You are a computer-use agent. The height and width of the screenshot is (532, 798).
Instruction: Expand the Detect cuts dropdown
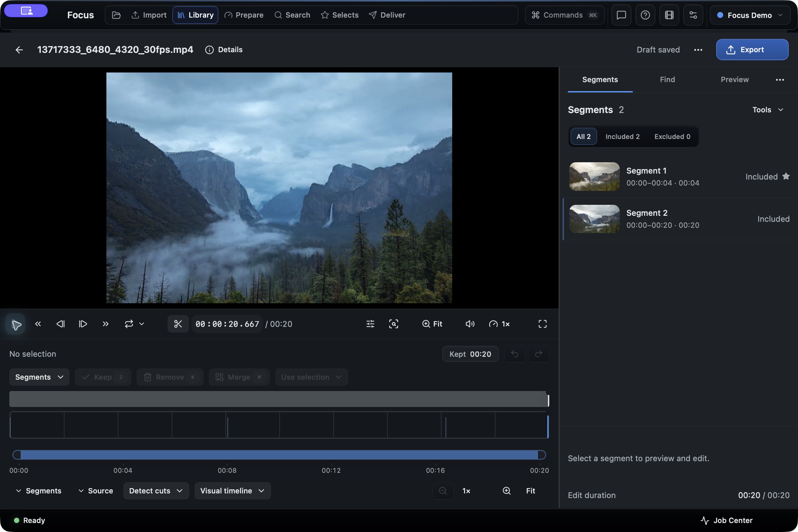point(156,491)
